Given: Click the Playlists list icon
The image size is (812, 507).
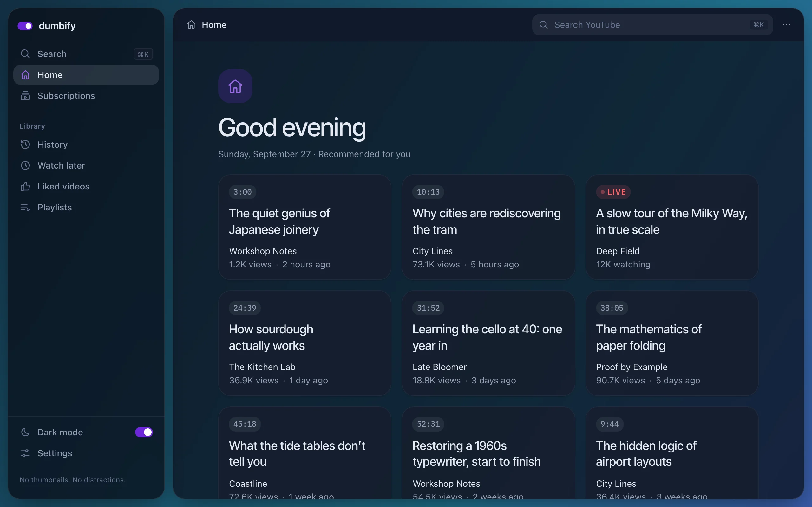Looking at the screenshot, I should point(25,208).
